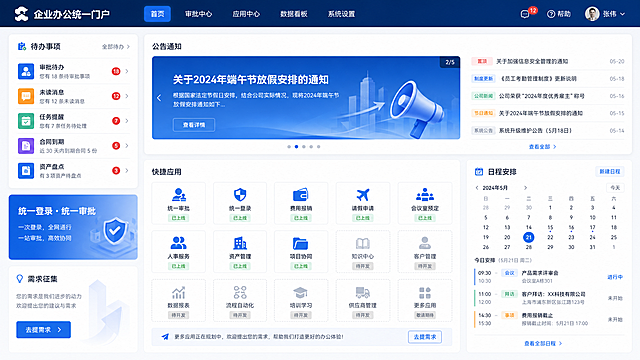Switch to 系统设置 tab
640x360 pixels.
click(342, 14)
